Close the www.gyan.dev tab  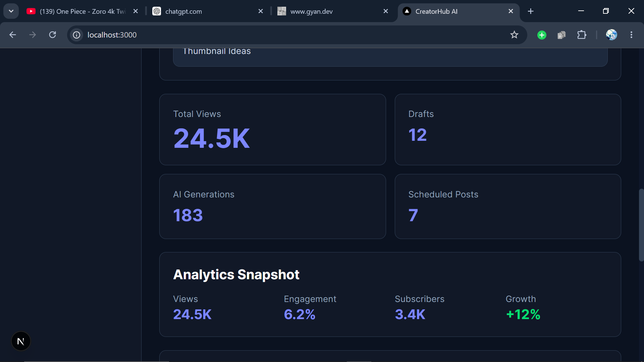pos(386,11)
